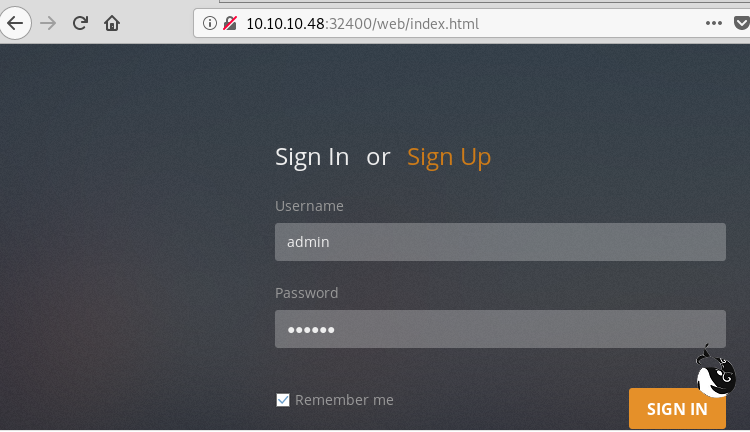The width and height of the screenshot is (750, 432).
Task: Go to the browser home page
Action: pos(112,22)
